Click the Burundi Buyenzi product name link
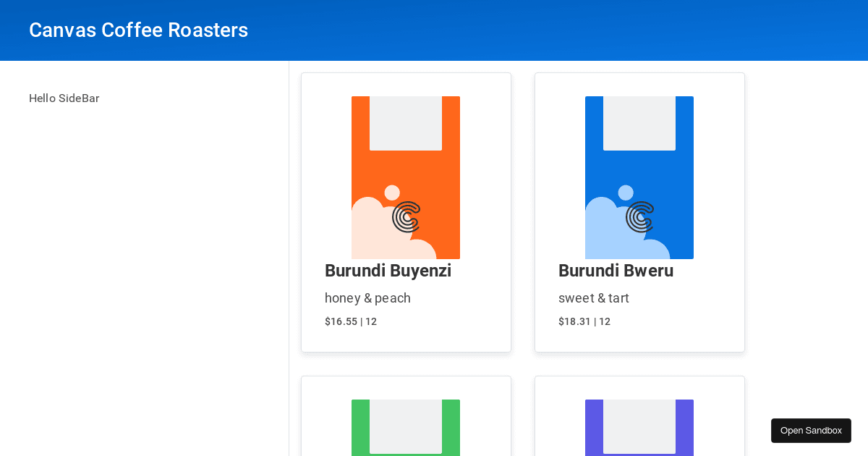This screenshot has height=456, width=868. click(x=388, y=271)
